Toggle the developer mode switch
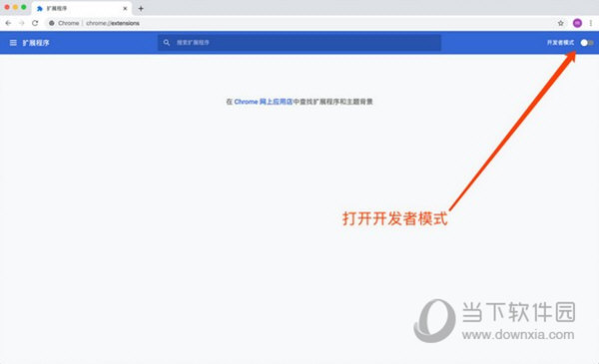Viewport: 599px width, 364px height. click(586, 43)
